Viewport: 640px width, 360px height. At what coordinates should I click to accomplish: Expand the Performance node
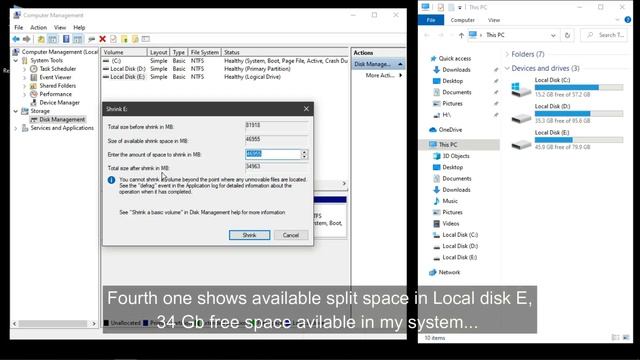click(24, 94)
